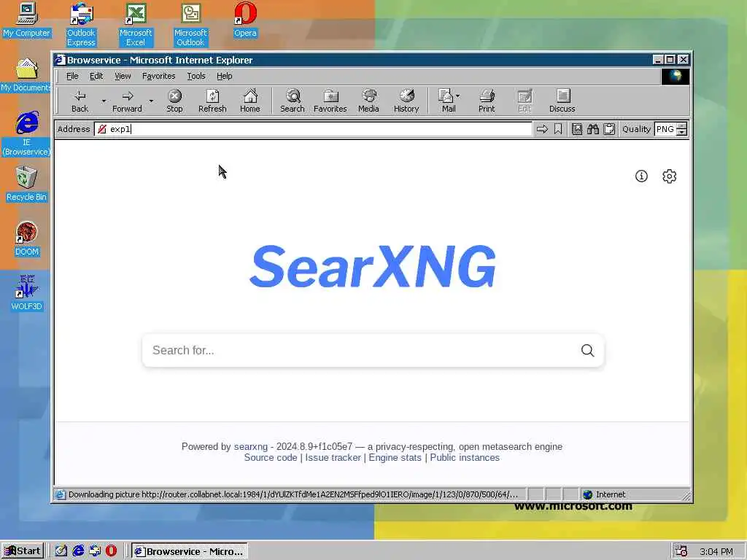Follow the searxng link in footer
The image size is (747, 560).
pos(251,447)
